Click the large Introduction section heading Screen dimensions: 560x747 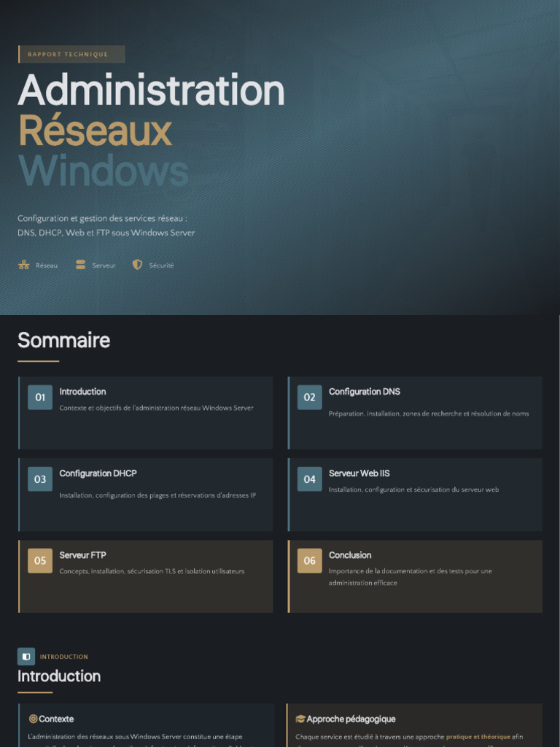point(59,676)
